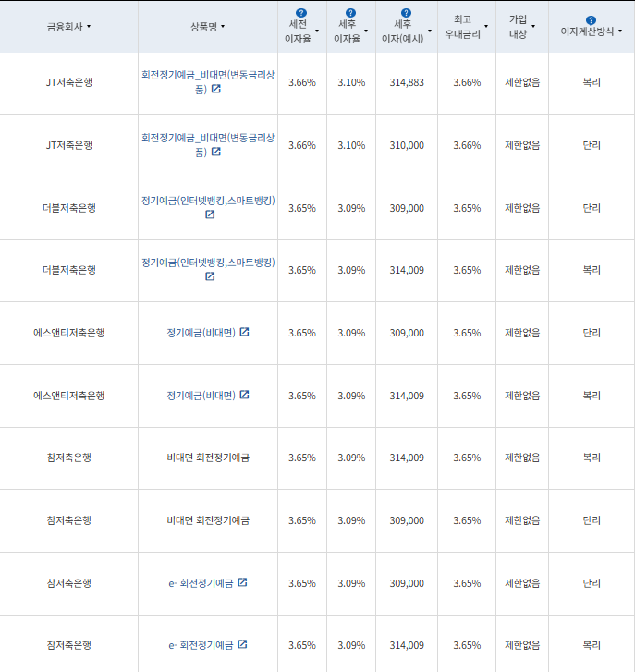Click 최고 우대금리 column header text
The image size is (635, 672).
pos(462,27)
